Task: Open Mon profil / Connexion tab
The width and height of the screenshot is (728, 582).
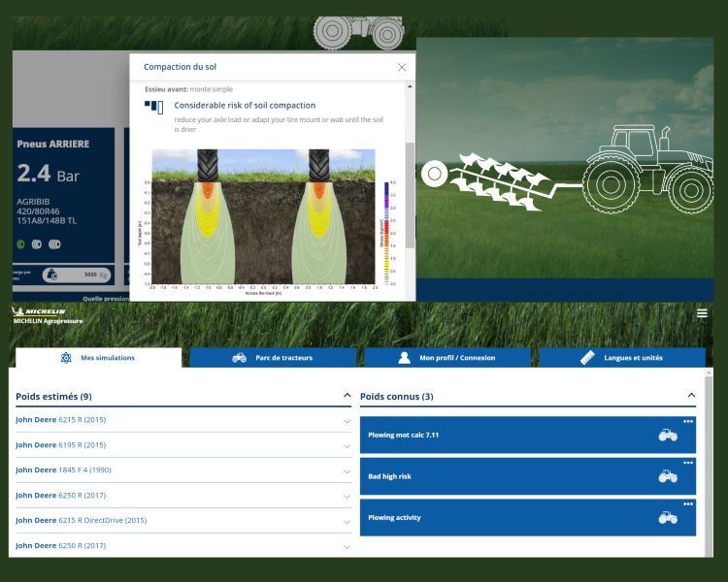Action: coord(447,358)
